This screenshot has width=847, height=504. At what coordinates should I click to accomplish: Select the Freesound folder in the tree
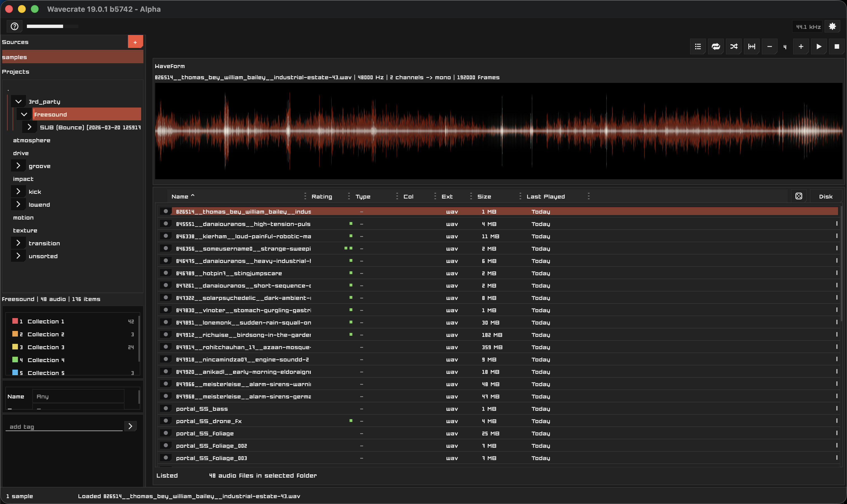[x=87, y=115]
